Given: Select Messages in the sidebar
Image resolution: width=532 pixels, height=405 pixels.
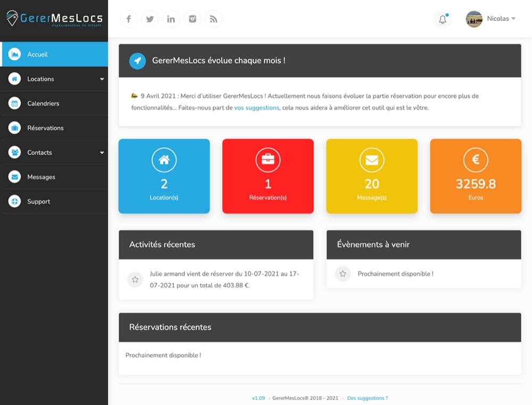Looking at the screenshot, I should [x=41, y=177].
